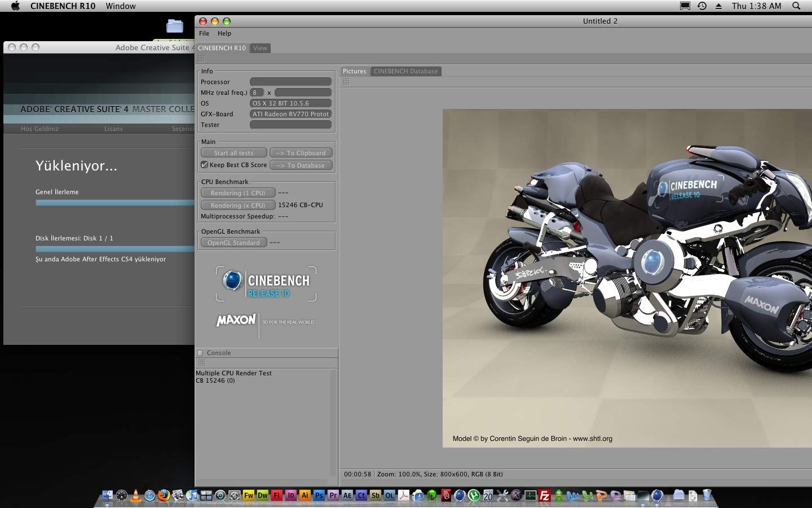Select the Lisans tab in Adobe installer
812x508 pixels.
click(113, 129)
